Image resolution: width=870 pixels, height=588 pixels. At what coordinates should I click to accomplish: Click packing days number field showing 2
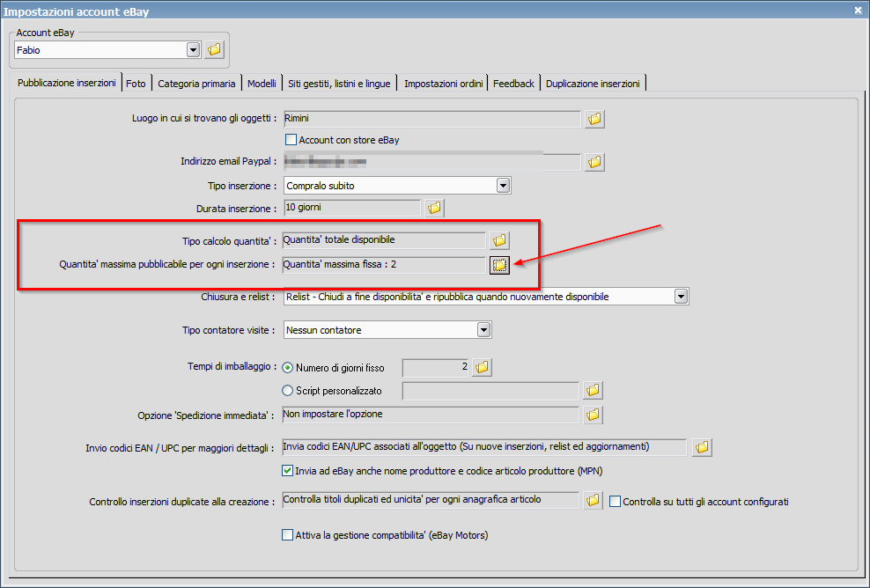click(436, 367)
